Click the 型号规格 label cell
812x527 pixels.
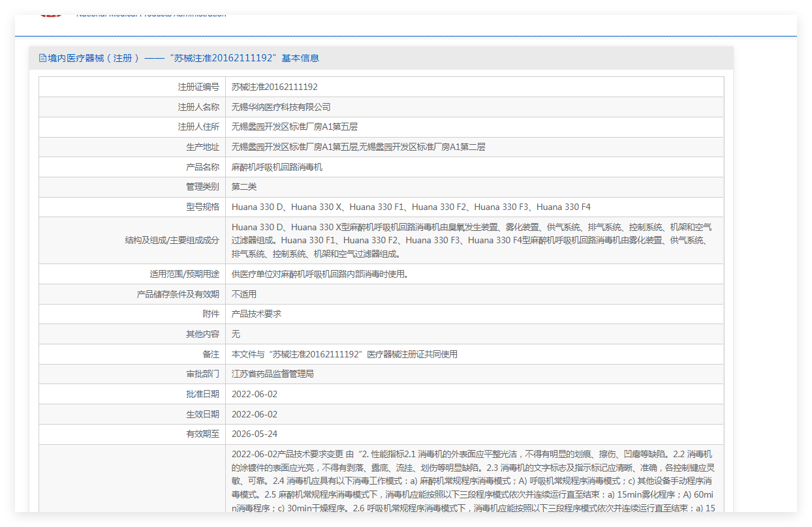(133, 207)
